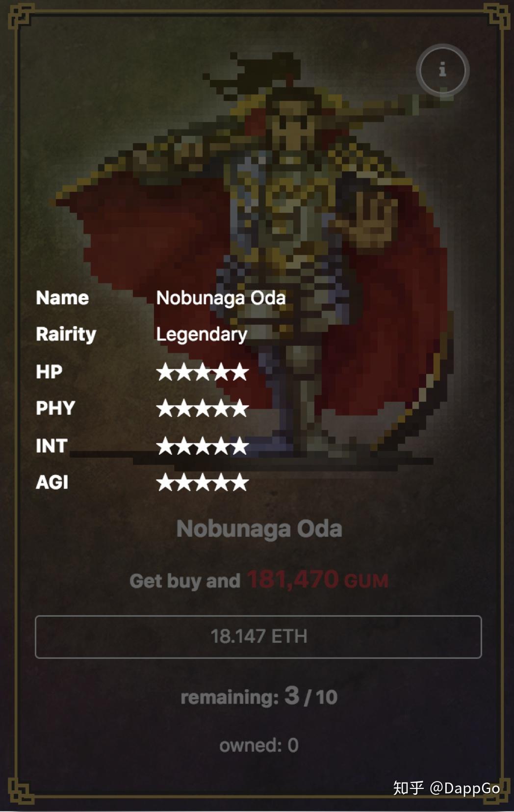Screen dimensions: 514x812
Task: Click the red 181,470 GUM reward text
Action: tap(318, 579)
